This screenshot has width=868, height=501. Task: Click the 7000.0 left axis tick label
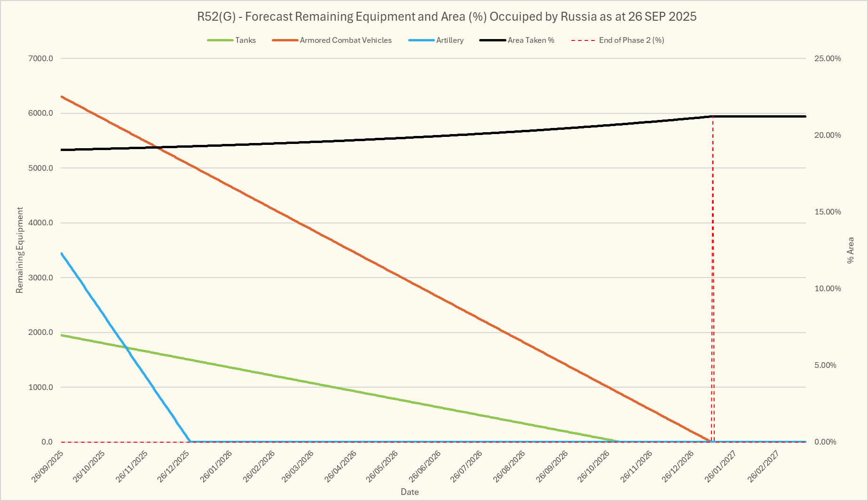41,58
